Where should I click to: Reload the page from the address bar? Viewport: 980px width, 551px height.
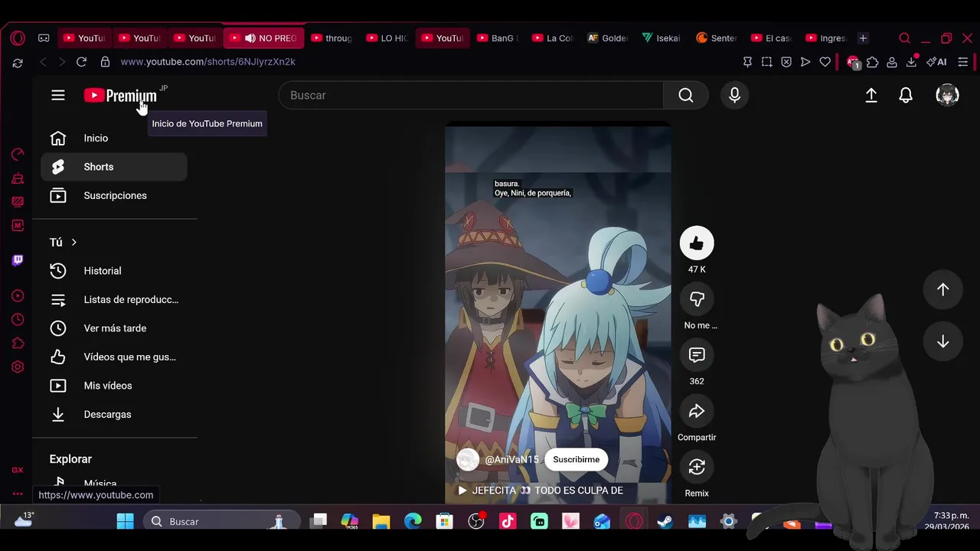pos(82,62)
